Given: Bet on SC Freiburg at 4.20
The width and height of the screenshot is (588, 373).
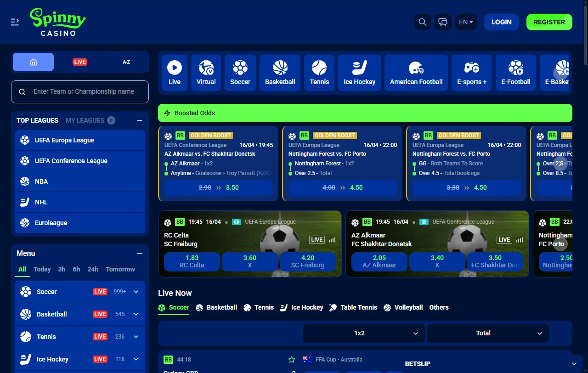Looking at the screenshot, I should click(x=308, y=261).
